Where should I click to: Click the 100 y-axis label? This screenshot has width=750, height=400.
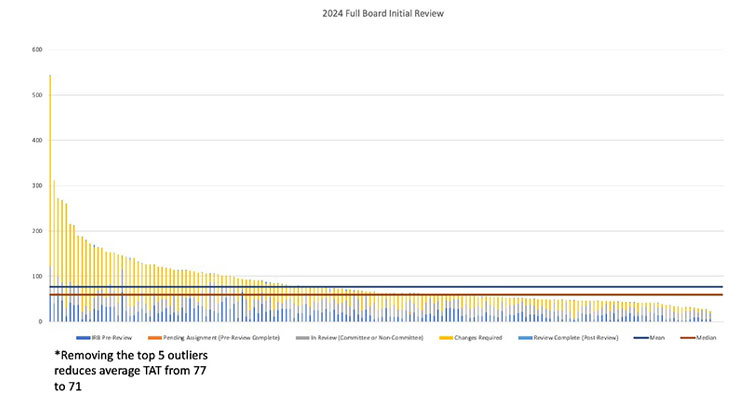coord(36,276)
